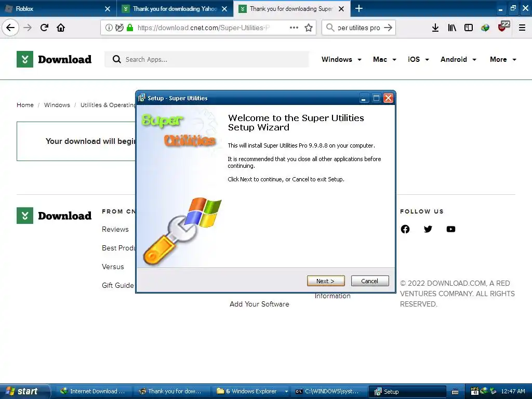Click the forward navigation arrow
This screenshot has width=532, height=399.
[x=28, y=28]
